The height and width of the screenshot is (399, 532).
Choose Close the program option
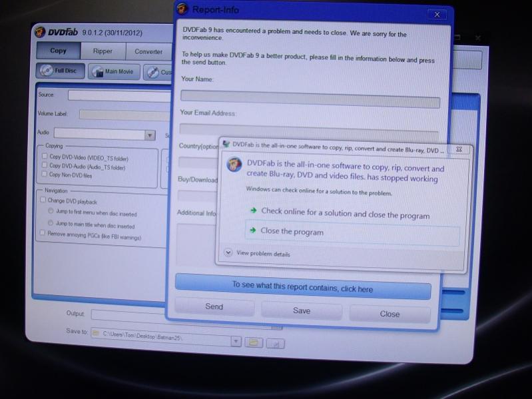(352, 232)
